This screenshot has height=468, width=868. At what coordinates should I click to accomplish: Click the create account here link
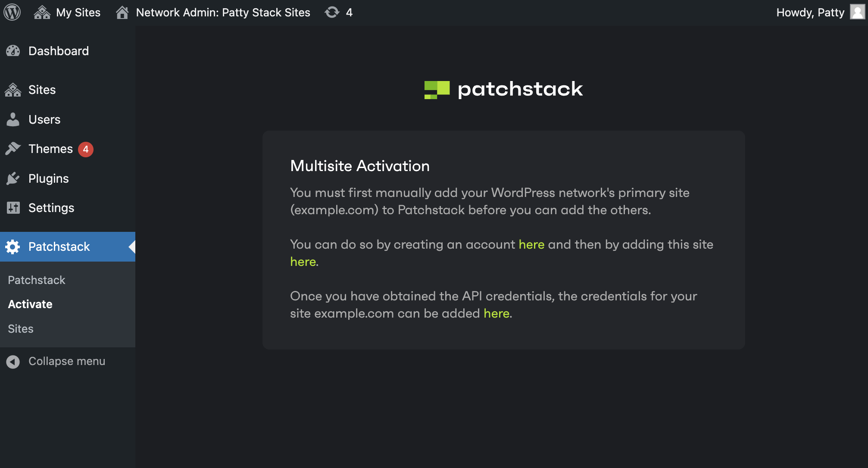531,244
